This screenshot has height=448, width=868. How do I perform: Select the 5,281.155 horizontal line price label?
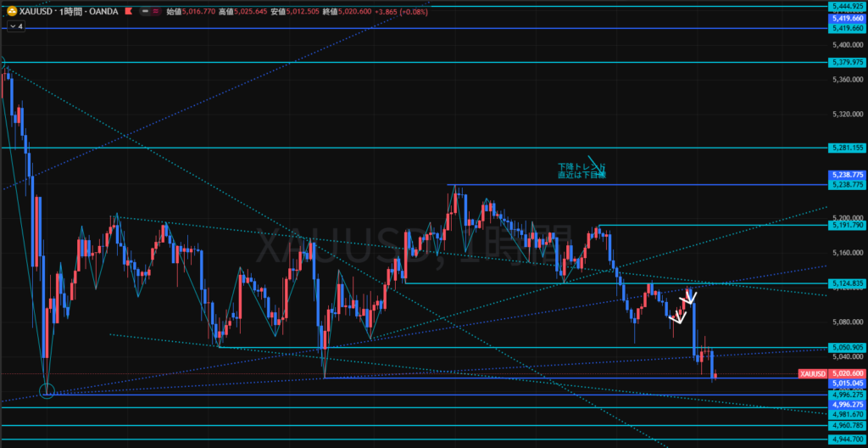(x=847, y=148)
